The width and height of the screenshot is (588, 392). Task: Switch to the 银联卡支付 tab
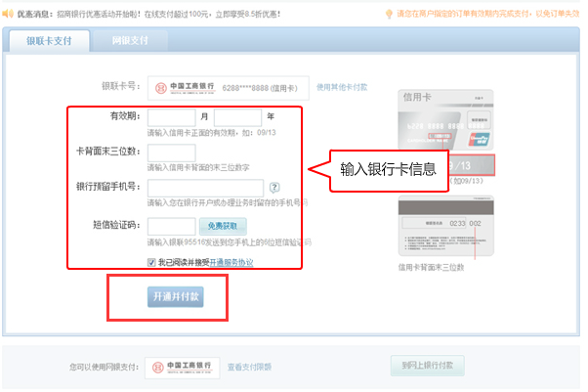tap(47, 41)
